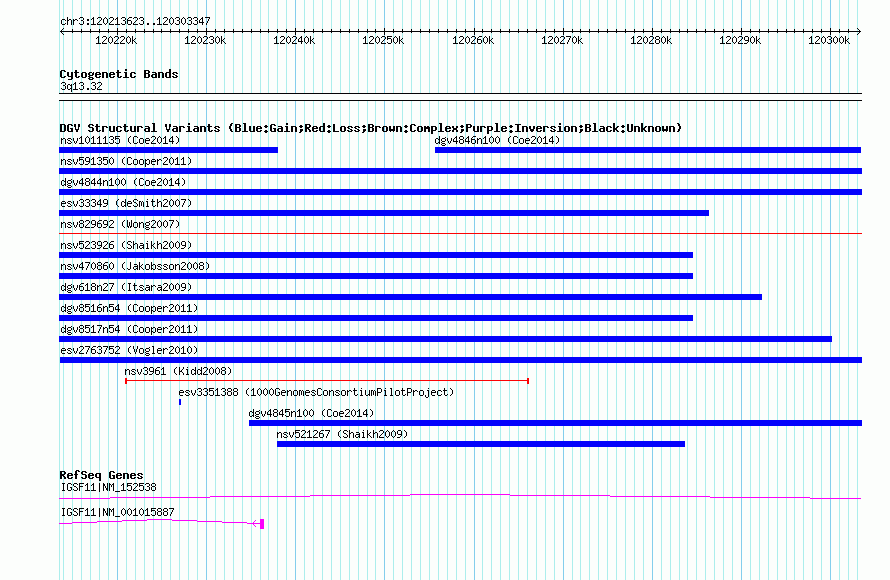
Task: Click the 'dgv4845n100 (Coe2014)' label
Action: (x=312, y=413)
